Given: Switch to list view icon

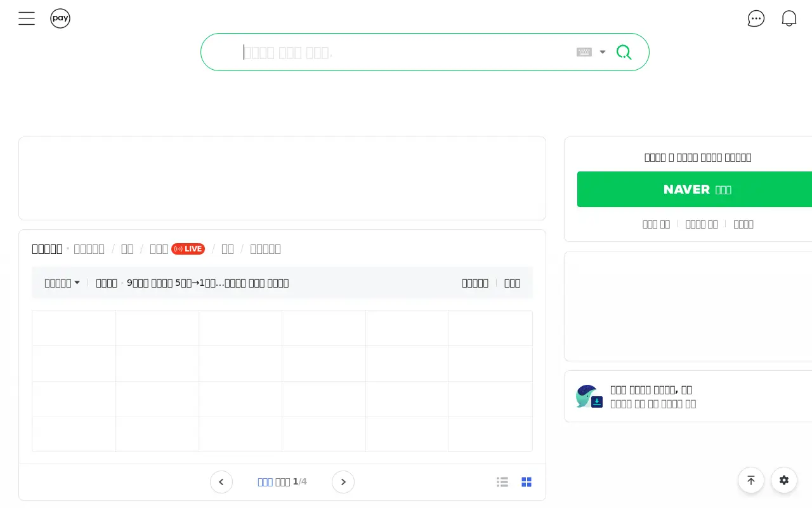Looking at the screenshot, I should coord(502,482).
